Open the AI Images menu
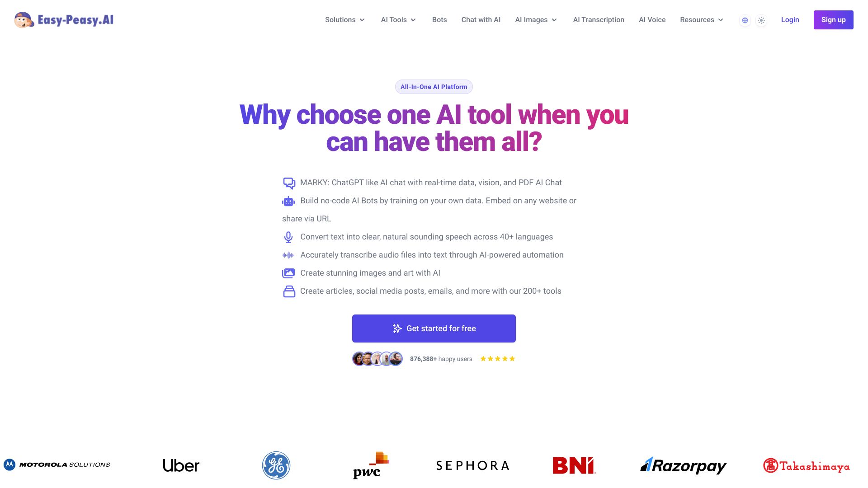The height and width of the screenshot is (488, 868). pyautogui.click(x=536, y=20)
